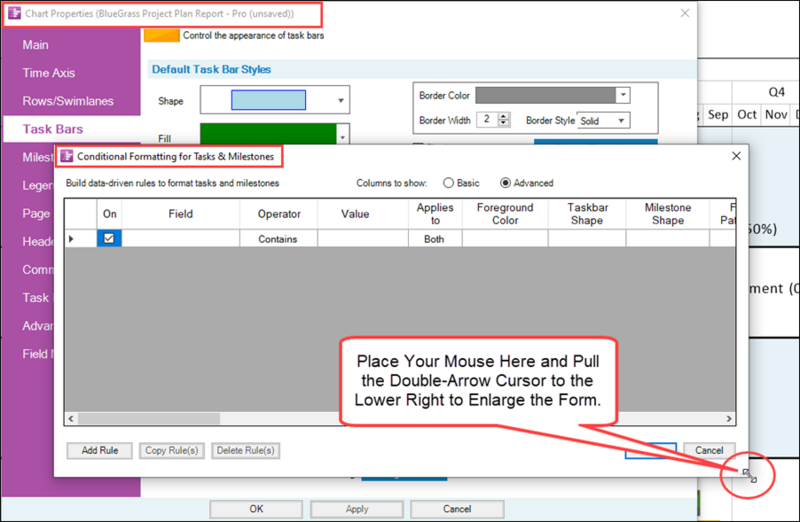Screen dimensions: 800x522
Task: Open the Page tab in the sidebar
Action: (x=36, y=213)
